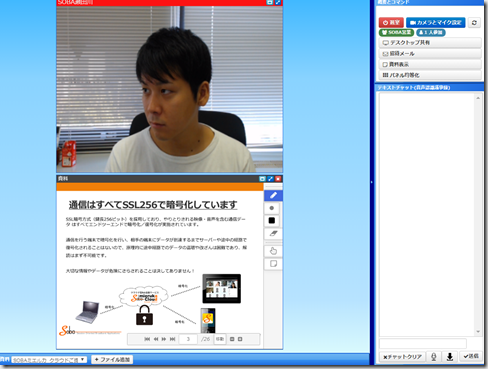Jump to last slide of document
The width and height of the screenshot is (488, 369).
[x=172, y=339]
